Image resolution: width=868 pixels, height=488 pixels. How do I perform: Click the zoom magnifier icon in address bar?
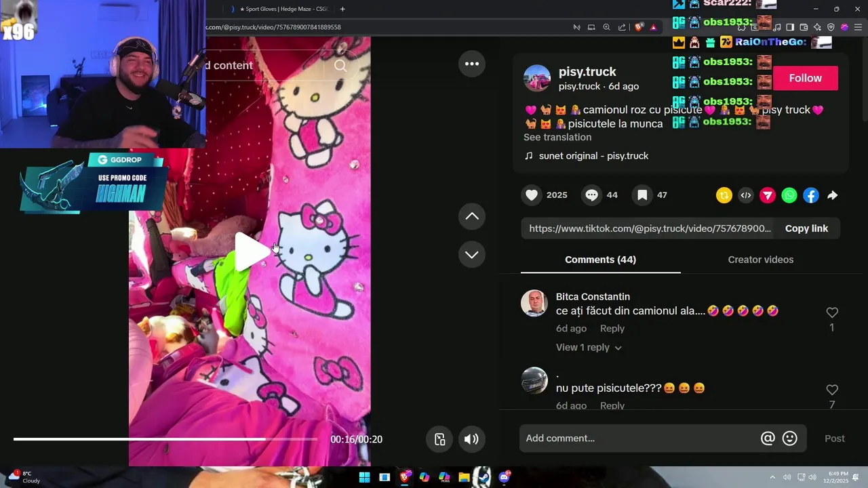(x=606, y=27)
